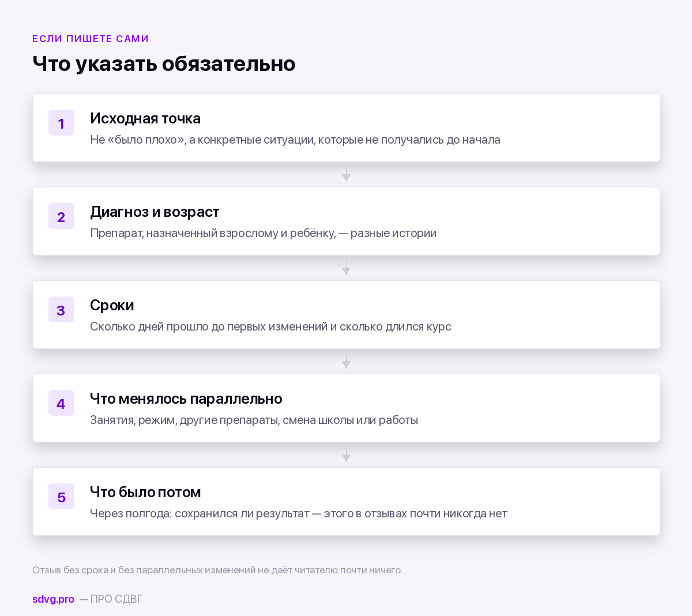Select the 'Диагноз и возраст' card title

tap(155, 212)
